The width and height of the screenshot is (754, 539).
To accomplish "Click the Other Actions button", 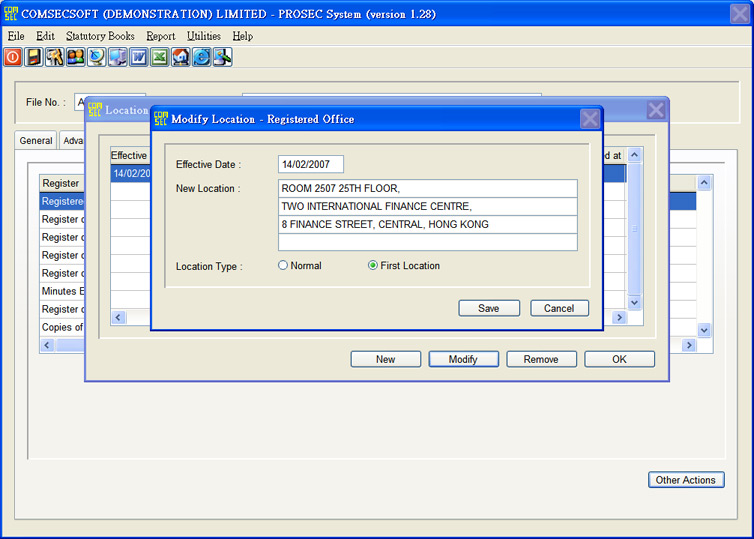I will [685, 480].
